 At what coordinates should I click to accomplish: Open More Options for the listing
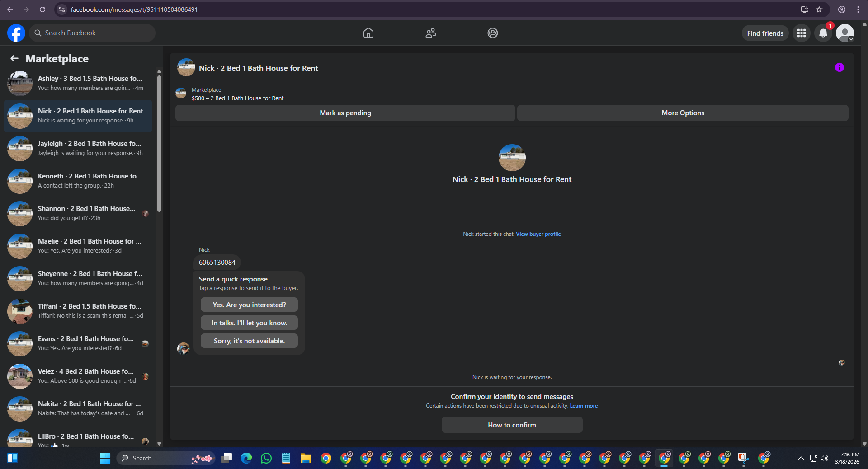pyautogui.click(x=683, y=113)
